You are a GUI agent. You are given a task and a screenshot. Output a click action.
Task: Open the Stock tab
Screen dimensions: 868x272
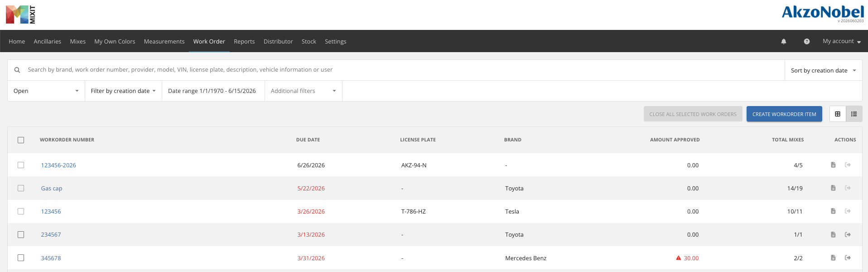[309, 41]
